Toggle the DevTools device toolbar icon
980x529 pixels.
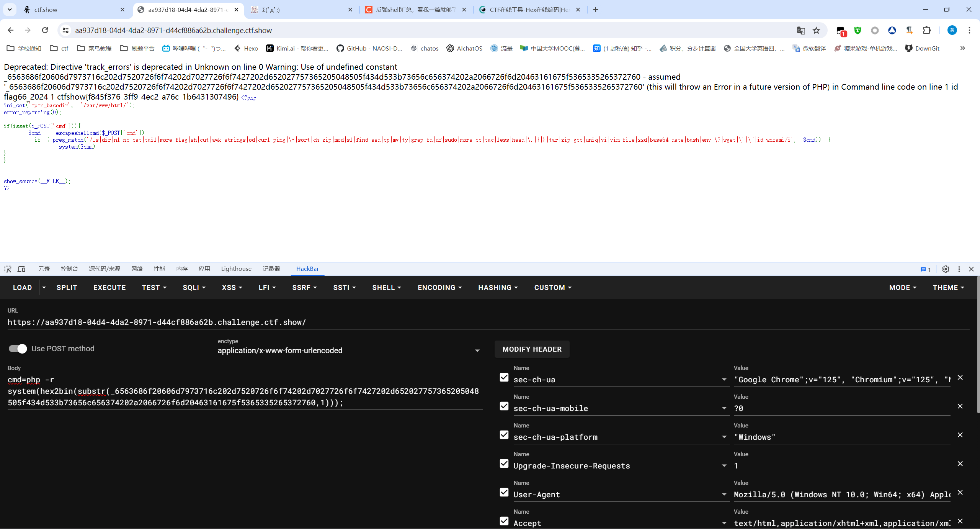(x=21, y=269)
